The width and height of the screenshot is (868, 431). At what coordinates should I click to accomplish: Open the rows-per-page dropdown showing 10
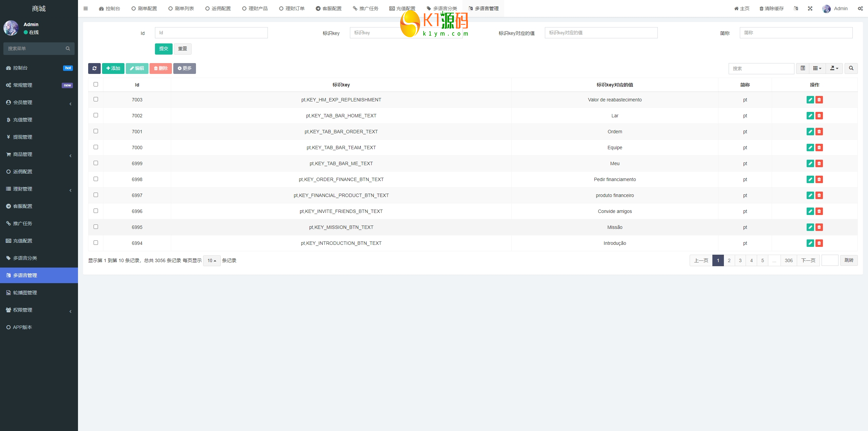tap(212, 260)
